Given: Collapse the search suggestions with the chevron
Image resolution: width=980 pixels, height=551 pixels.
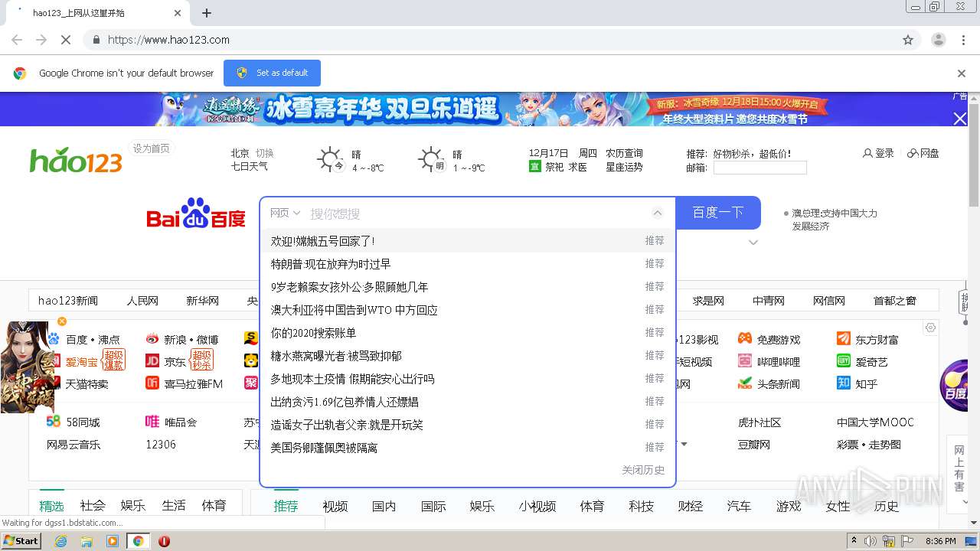Looking at the screenshot, I should pos(657,214).
